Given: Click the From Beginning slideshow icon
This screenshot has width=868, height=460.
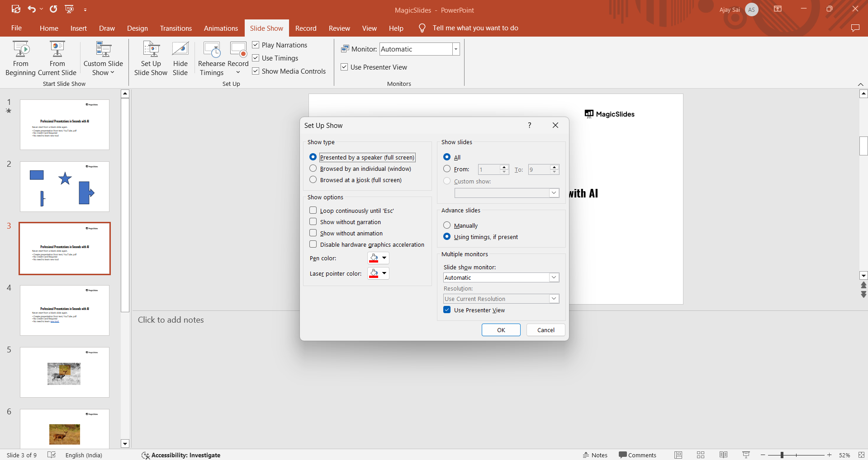Looking at the screenshot, I should click(21, 49).
